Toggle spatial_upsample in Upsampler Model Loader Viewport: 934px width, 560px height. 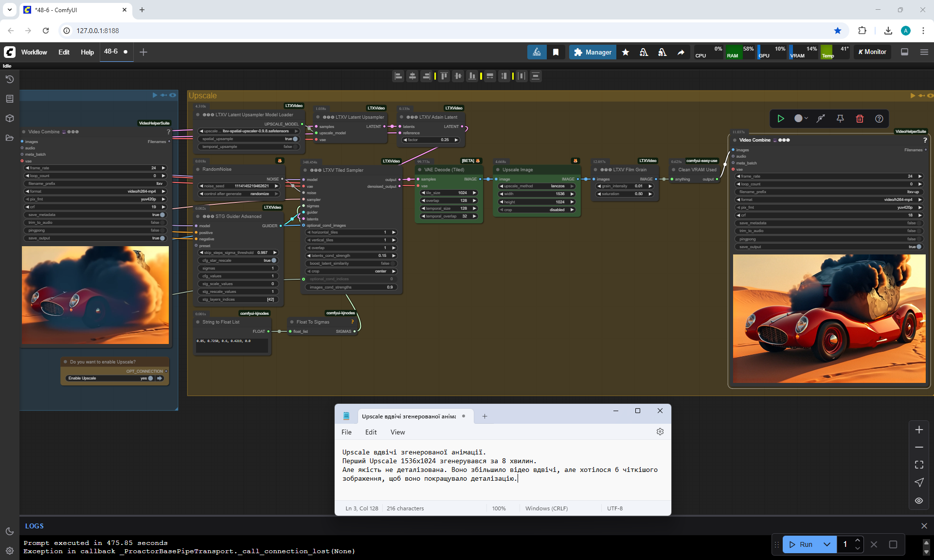tap(295, 139)
